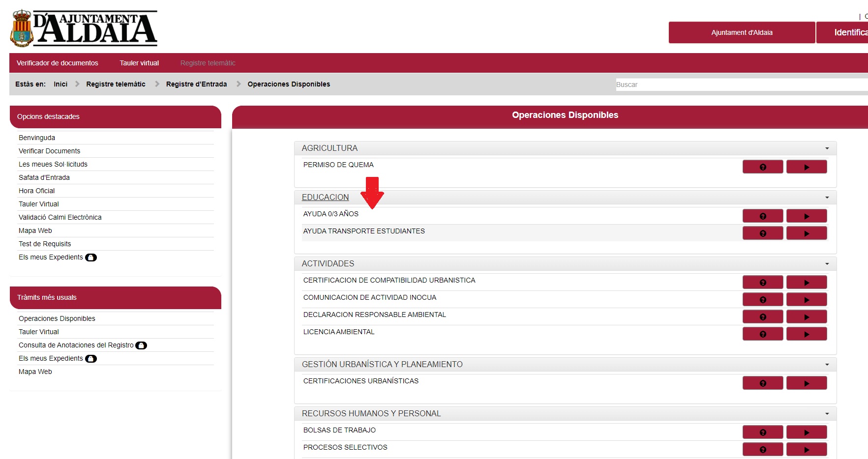The width and height of the screenshot is (868, 459).
Task: Open help for AYUDA 0/3 AÑOS
Action: click(762, 216)
